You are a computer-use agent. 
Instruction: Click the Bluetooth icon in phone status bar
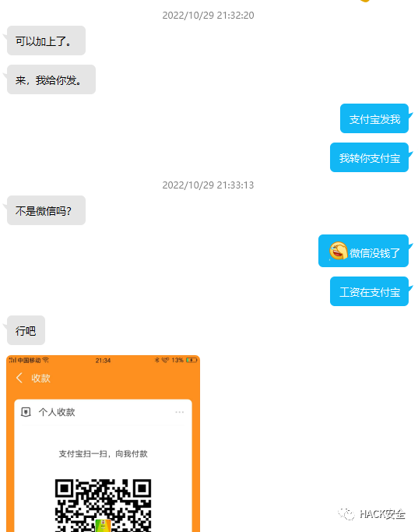pos(156,360)
